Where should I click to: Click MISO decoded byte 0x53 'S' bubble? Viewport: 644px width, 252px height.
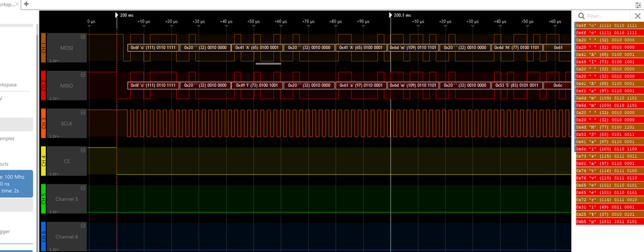[x=517, y=85]
